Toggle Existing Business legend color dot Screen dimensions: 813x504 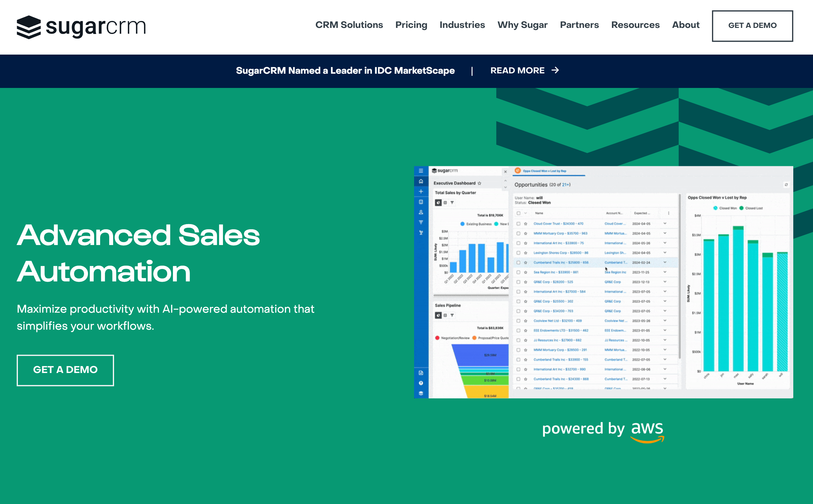(x=462, y=224)
